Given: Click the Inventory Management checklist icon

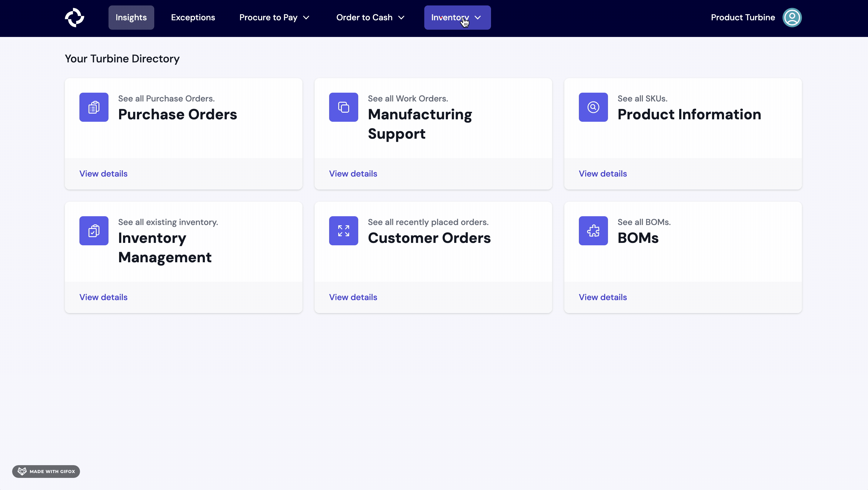Looking at the screenshot, I should 94,231.
